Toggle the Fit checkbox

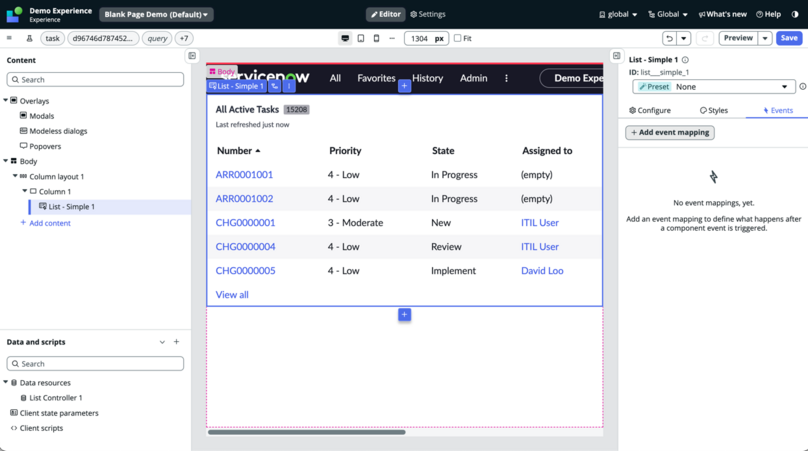coord(458,38)
